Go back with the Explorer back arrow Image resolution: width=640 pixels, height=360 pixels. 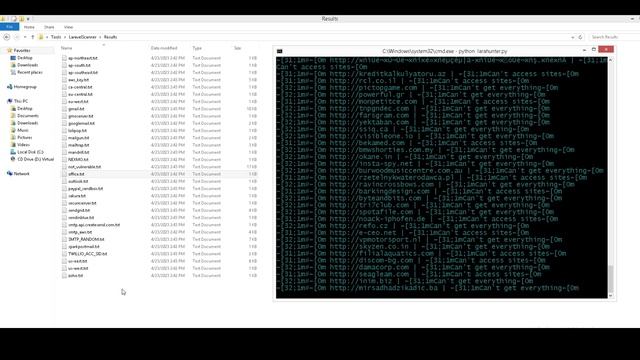tap(7, 37)
